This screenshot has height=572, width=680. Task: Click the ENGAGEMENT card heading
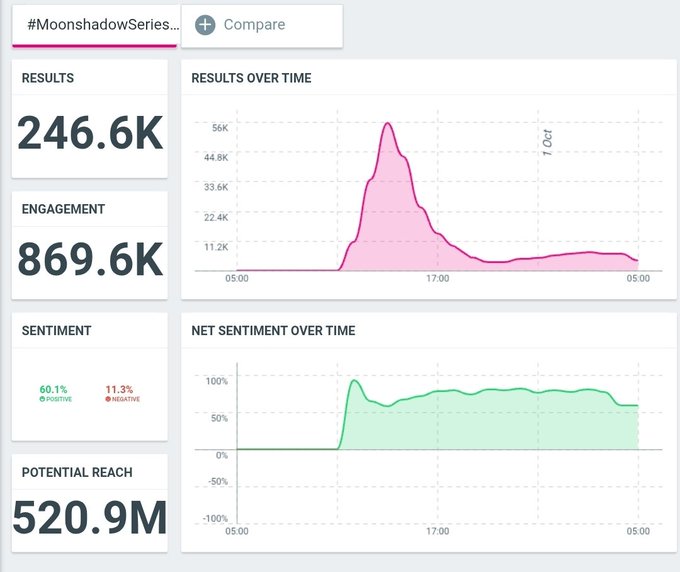coord(63,209)
